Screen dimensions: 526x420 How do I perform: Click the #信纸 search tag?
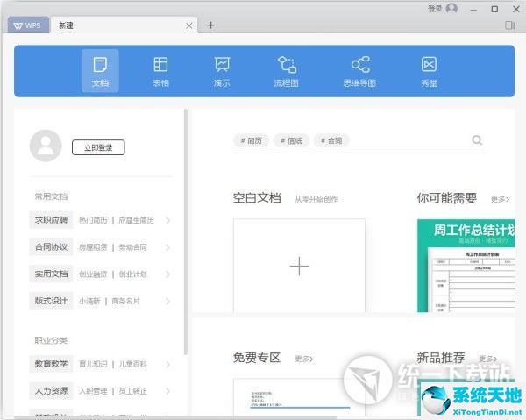[x=292, y=140]
